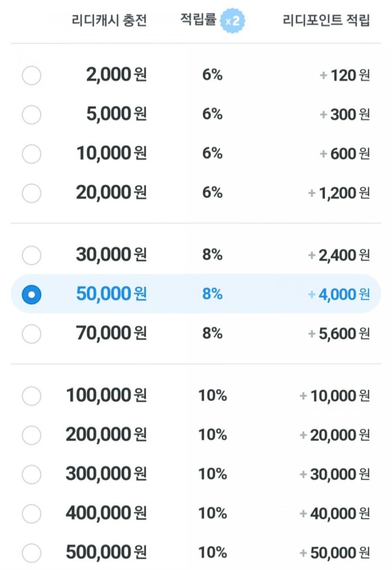The height and width of the screenshot is (570, 392).
Task: Choose the 10,000원 radio button
Action: point(32,154)
